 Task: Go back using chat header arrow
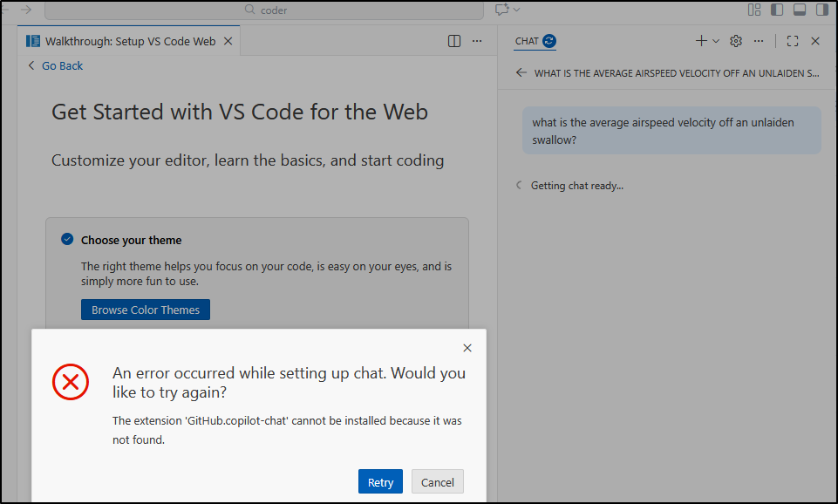point(521,73)
